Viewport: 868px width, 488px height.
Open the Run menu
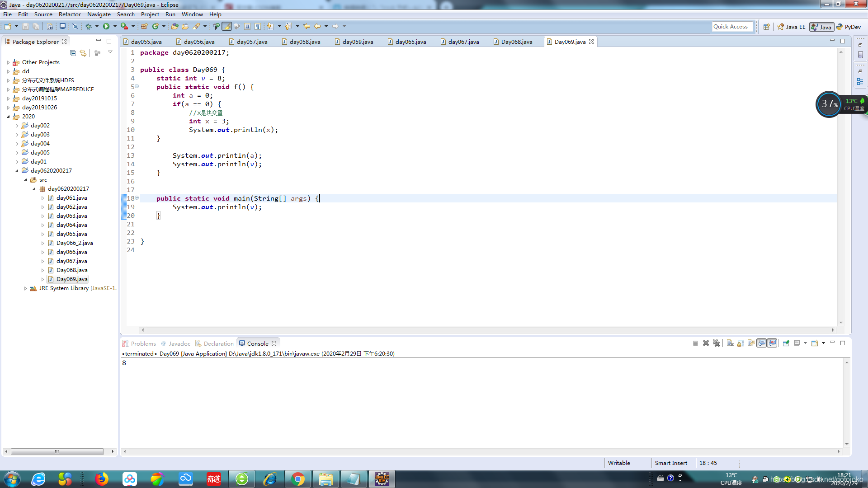click(170, 14)
